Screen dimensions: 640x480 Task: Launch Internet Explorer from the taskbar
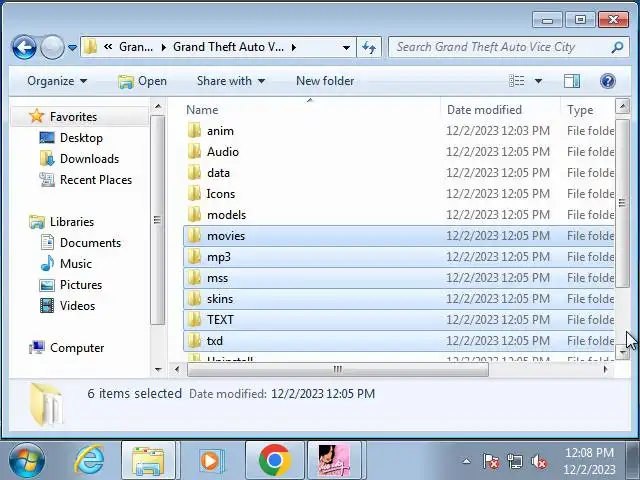click(x=89, y=460)
